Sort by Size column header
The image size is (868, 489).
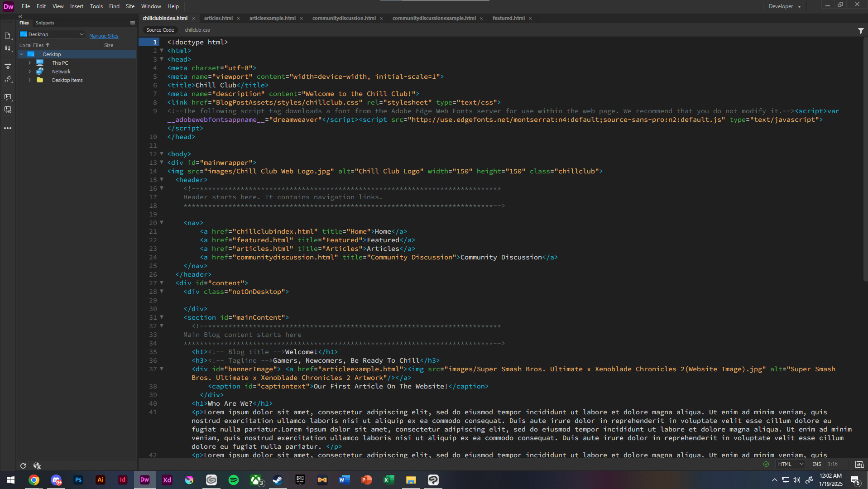point(109,45)
